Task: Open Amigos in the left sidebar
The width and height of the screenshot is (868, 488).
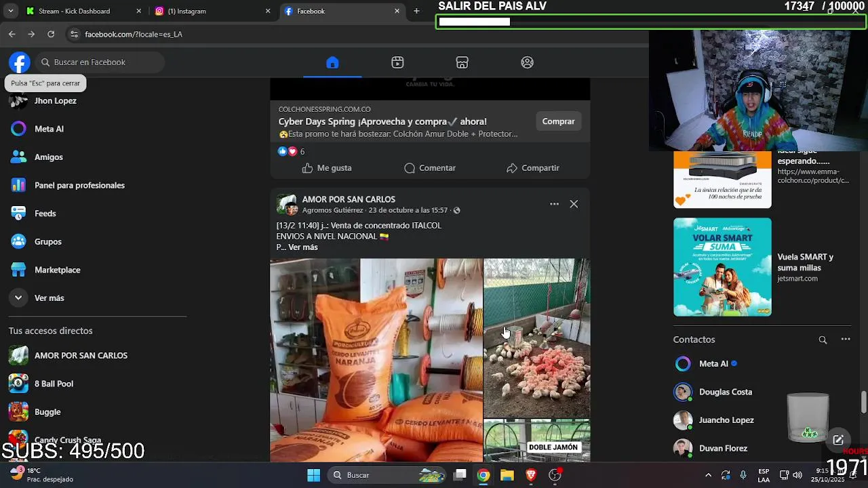Action: pos(49,157)
